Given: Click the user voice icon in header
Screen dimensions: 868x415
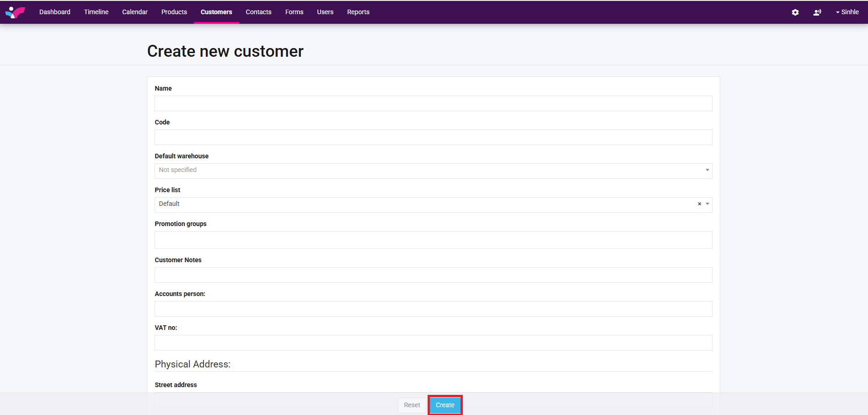Looking at the screenshot, I should (817, 12).
